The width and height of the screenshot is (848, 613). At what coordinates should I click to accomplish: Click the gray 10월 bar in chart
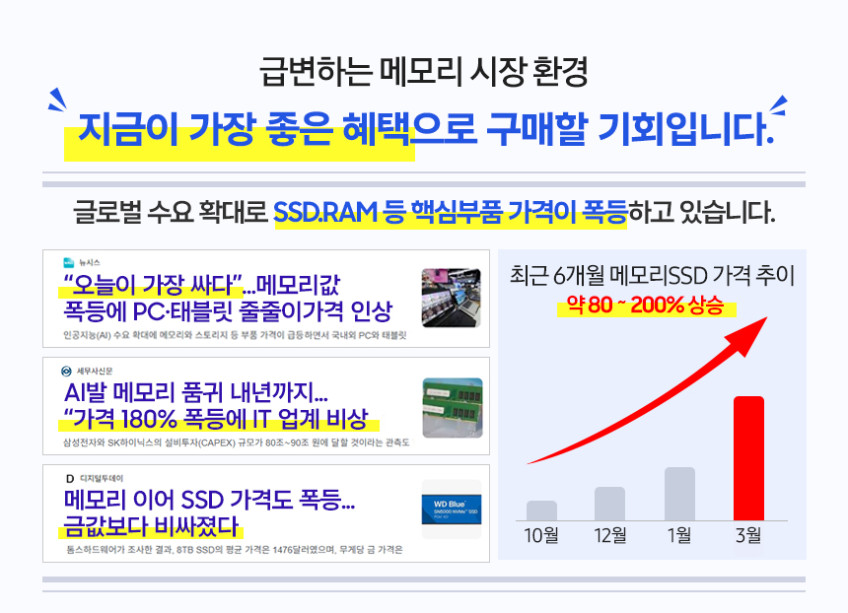pos(541,511)
